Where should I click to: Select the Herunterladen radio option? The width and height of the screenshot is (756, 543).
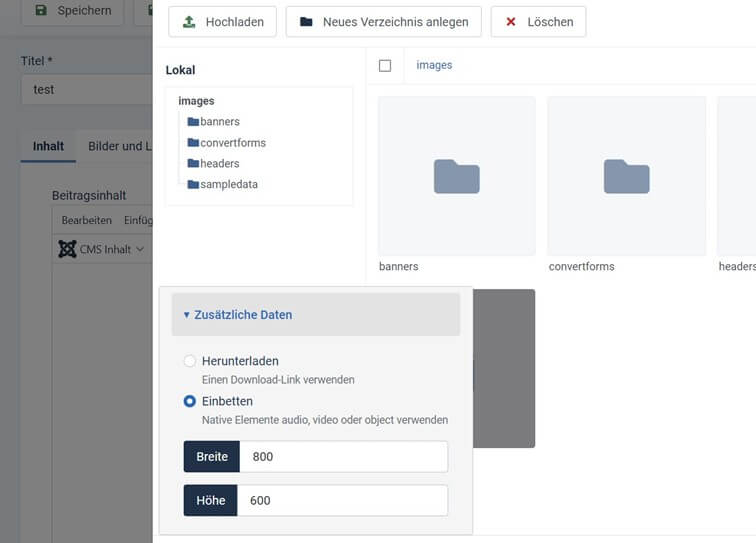point(189,361)
